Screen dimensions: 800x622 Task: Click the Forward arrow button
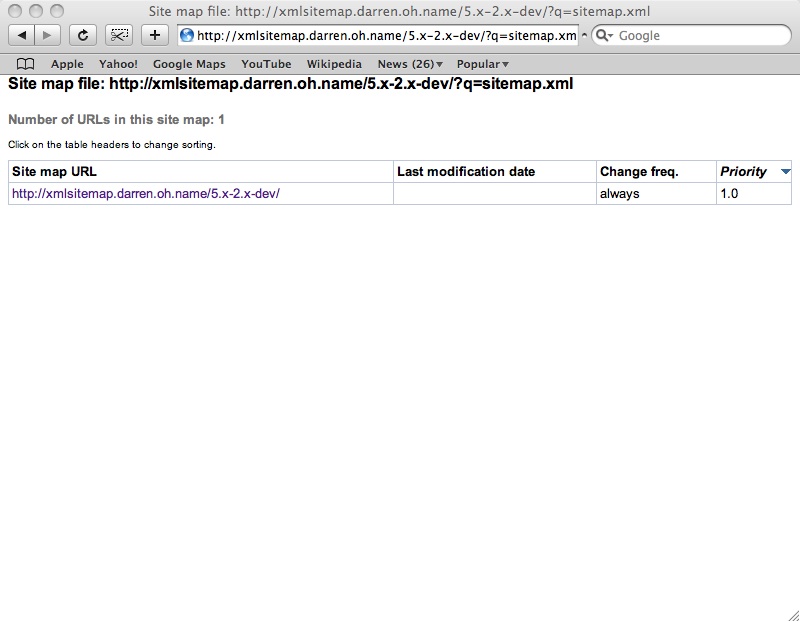pos(47,35)
